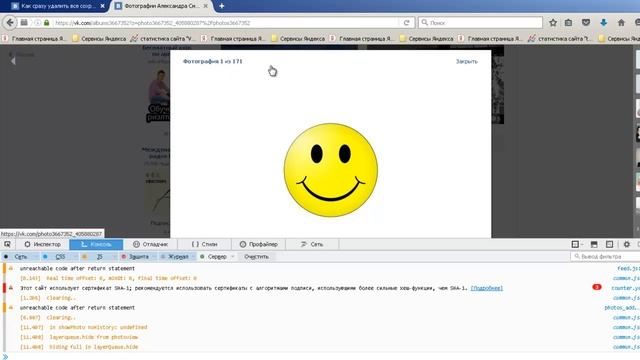This screenshot has width=640, height=360.
Task: Focus the browser search field Поиск
Action: [480, 23]
